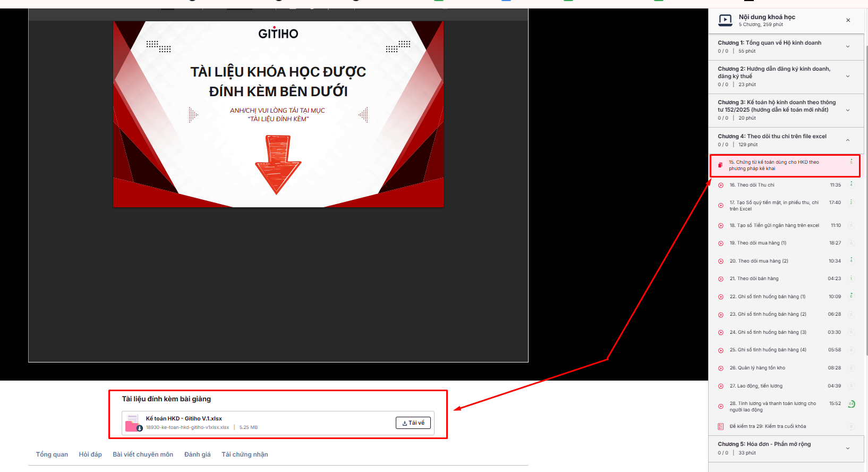Click duration 18:27 of lesson 19
The width and height of the screenshot is (868, 472).
pyautogui.click(x=835, y=243)
